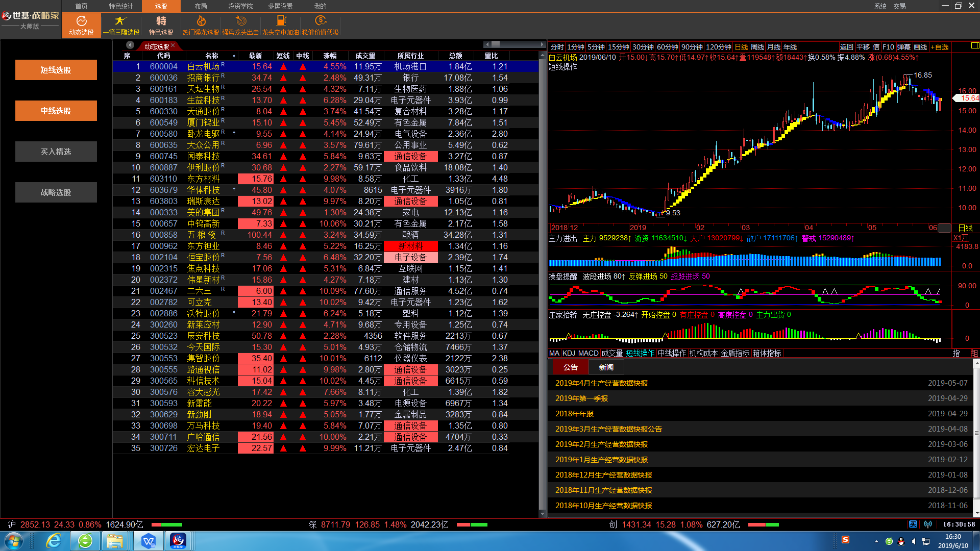
Task: Open 2019年4月生产经营数据快报 announcement
Action: 601,383
